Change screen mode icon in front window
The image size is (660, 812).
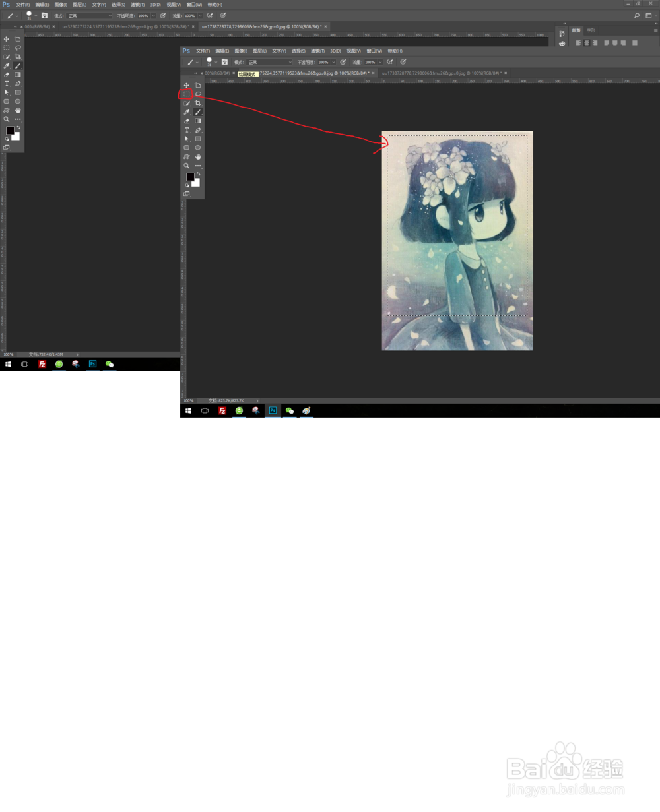186,194
